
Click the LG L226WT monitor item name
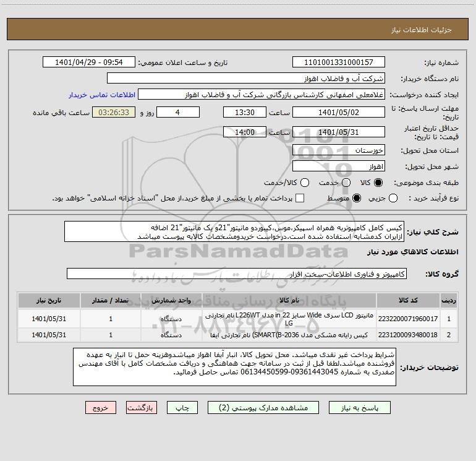click(x=289, y=319)
